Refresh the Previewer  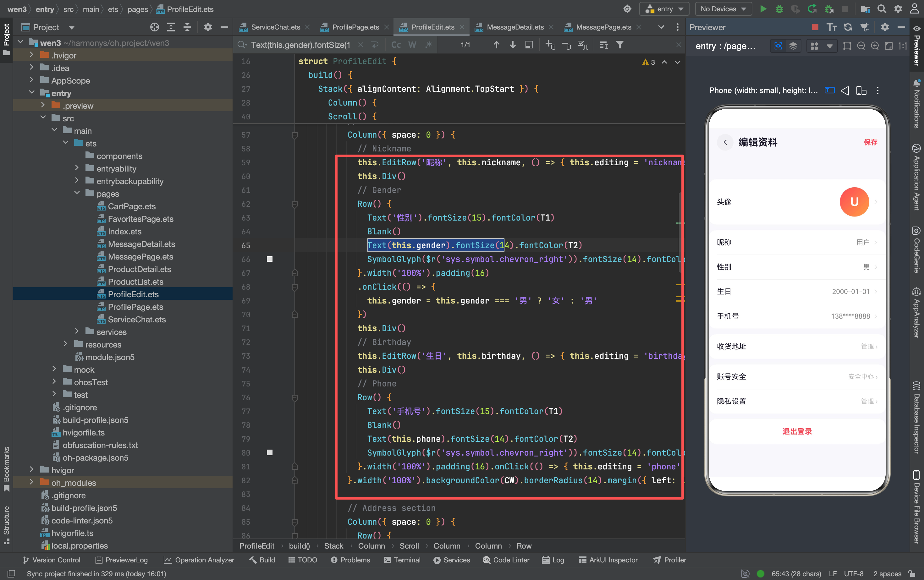848,27
